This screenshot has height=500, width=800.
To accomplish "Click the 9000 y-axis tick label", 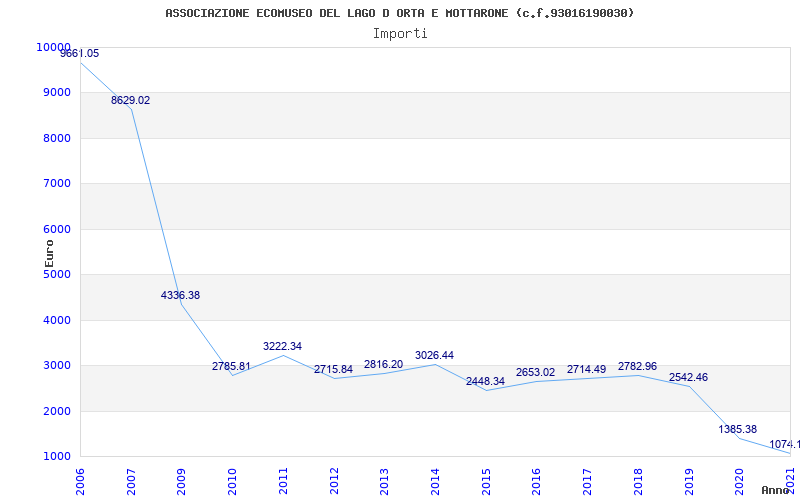I will point(57,93).
